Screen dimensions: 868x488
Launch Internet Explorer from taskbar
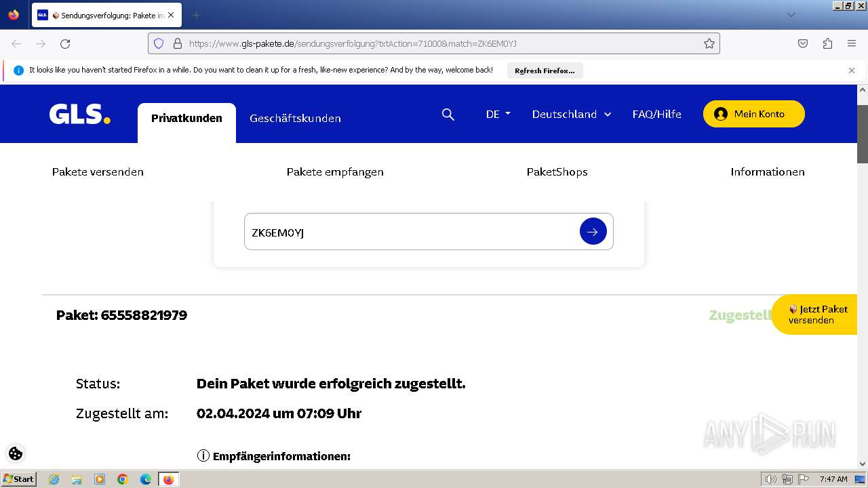(54, 479)
